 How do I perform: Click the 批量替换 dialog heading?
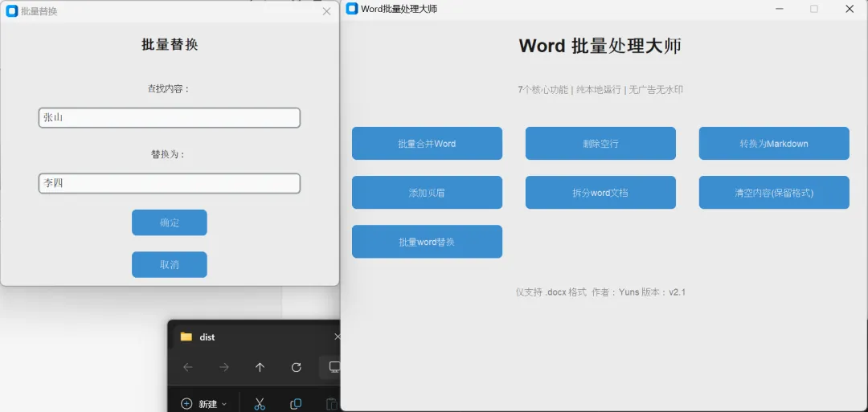coord(170,45)
